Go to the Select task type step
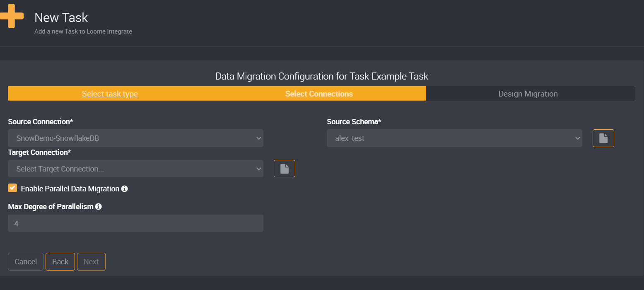 (110, 94)
